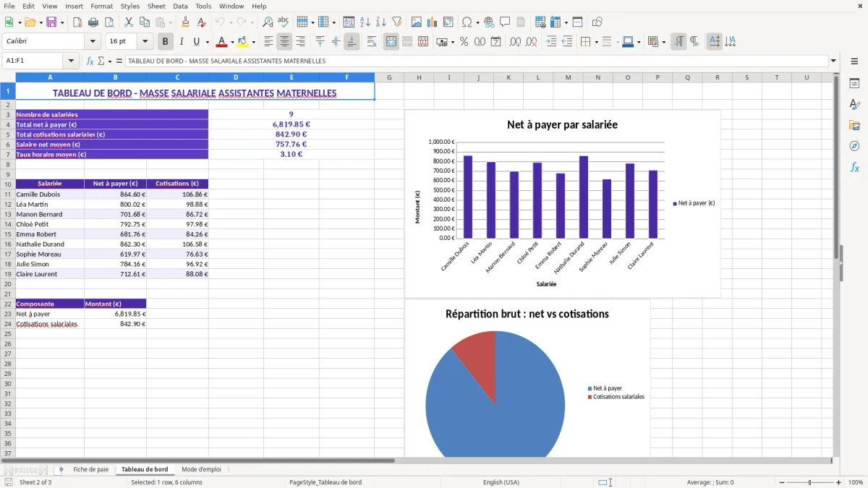868x488 pixels.
Task: Click the Save document icon
Action: [51, 22]
